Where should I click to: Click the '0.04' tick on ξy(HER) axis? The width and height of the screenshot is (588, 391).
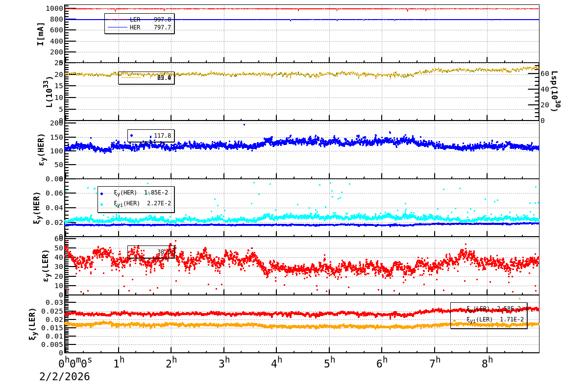point(54,208)
